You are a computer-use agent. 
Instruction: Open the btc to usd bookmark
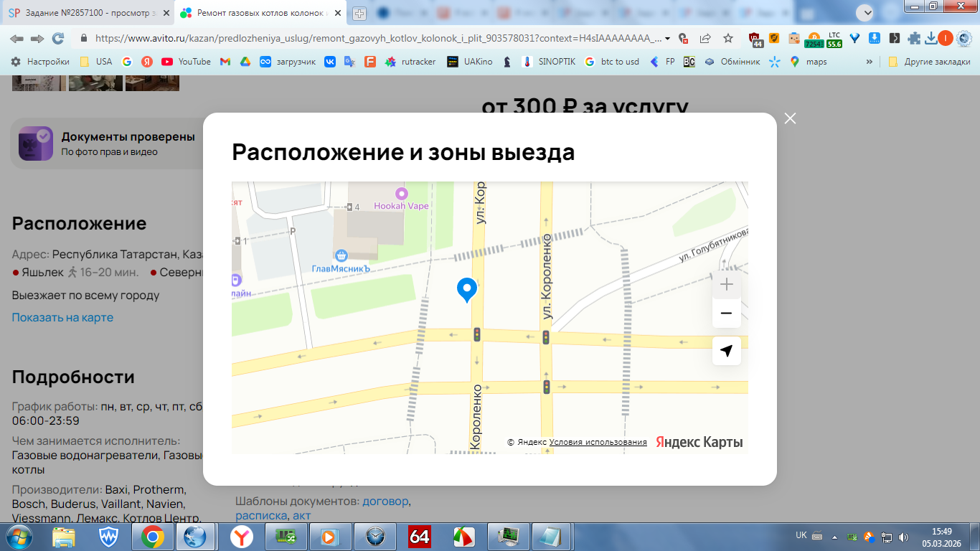(x=612, y=62)
